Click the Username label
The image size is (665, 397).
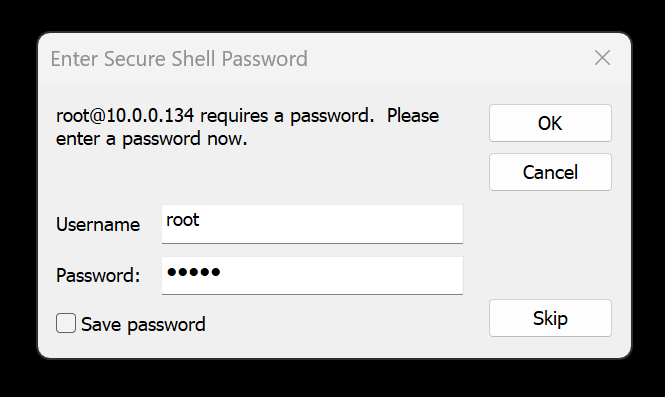pos(98,224)
